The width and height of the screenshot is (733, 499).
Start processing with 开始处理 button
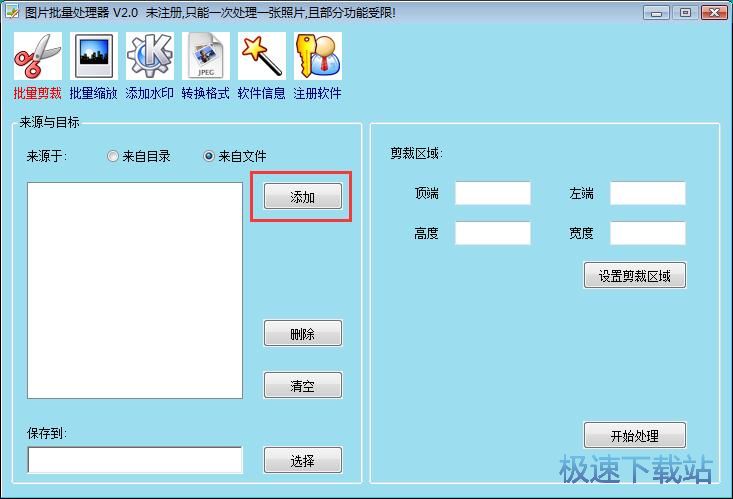[x=635, y=435]
